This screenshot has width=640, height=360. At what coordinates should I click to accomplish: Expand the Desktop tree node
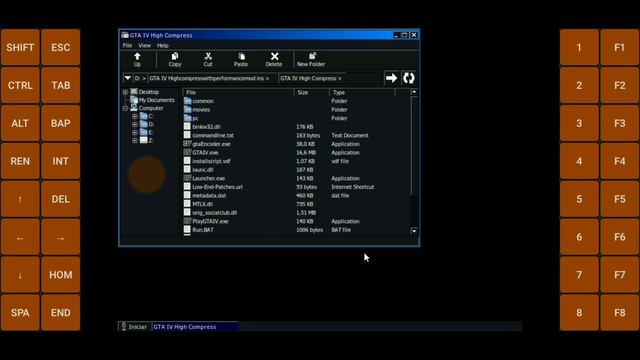pyautogui.click(x=125, y=92)
